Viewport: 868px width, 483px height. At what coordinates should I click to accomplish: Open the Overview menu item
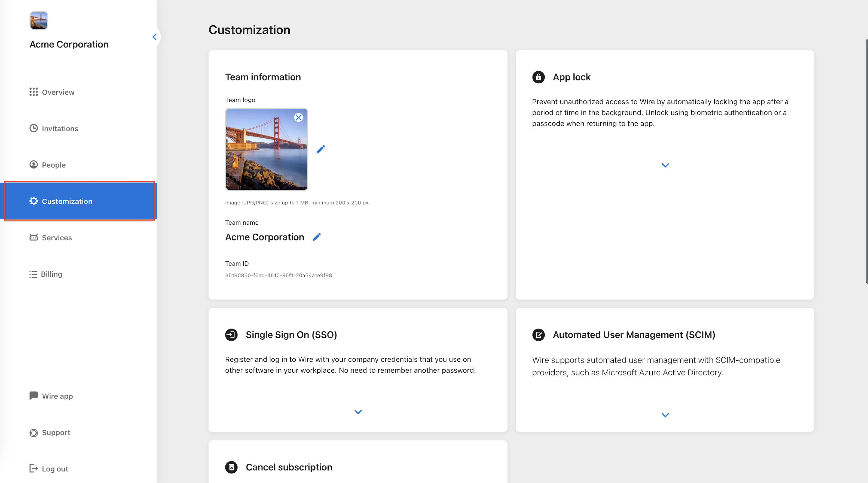coord(58,92)
